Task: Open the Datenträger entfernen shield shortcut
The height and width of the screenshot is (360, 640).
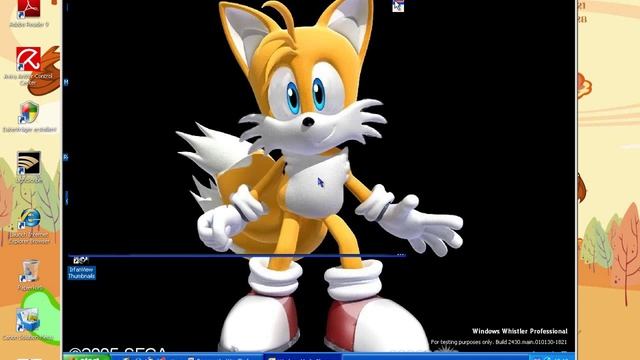Action: [29, 117]
